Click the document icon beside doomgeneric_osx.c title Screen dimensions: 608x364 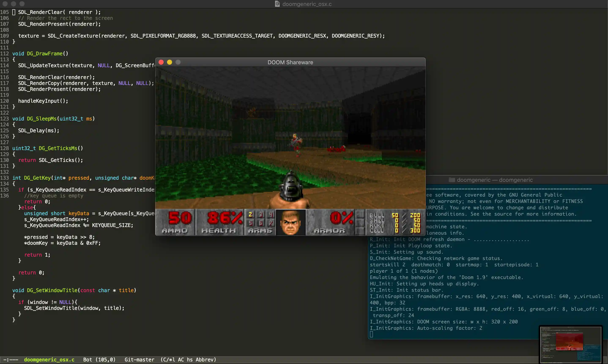point(277,4)
